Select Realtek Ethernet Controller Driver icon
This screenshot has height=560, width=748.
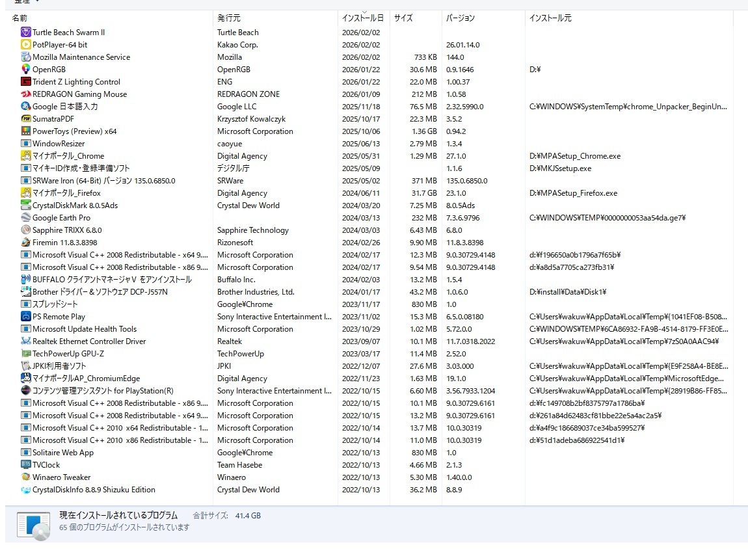click(26, 341)
